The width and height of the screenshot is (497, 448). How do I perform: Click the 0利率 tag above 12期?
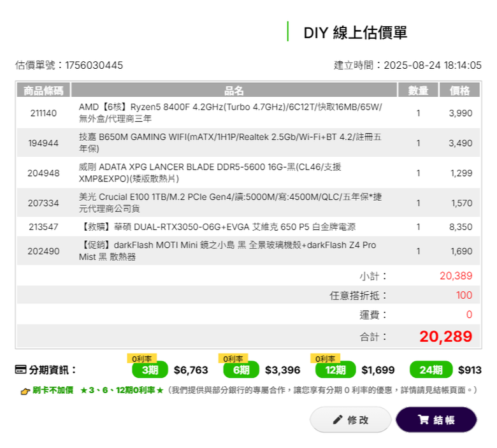coord(325,359)
